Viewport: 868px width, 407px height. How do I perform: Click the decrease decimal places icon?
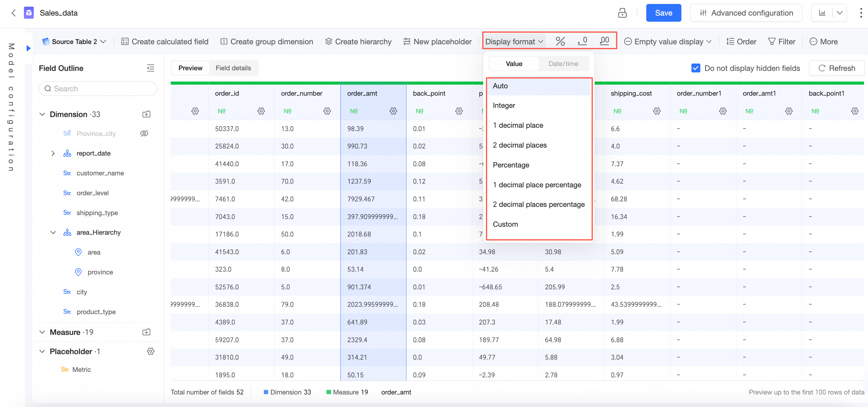(x=582, y=41)
